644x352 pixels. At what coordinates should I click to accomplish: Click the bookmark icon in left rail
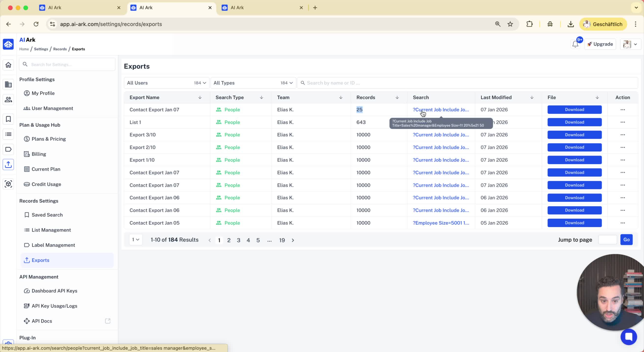pos(8,119)
